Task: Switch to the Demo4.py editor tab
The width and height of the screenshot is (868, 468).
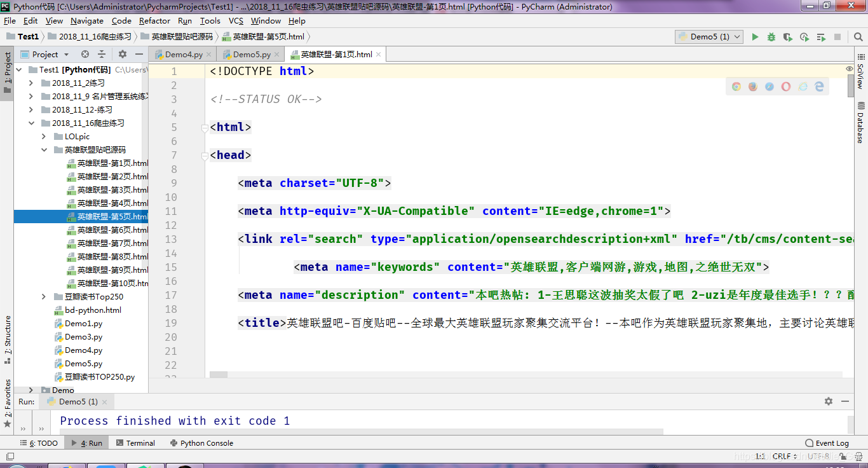Action: (x=184, y=55)
